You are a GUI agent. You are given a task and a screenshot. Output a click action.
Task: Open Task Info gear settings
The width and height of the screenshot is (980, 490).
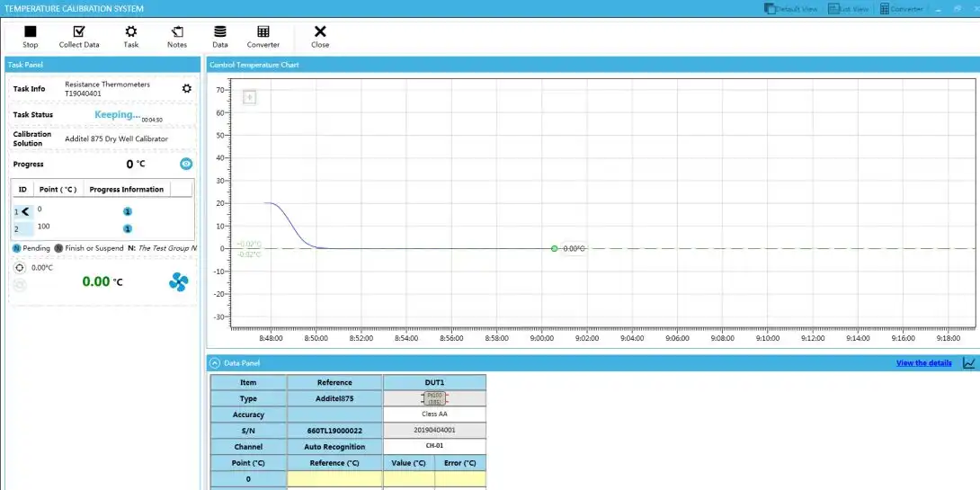[187, 89]
